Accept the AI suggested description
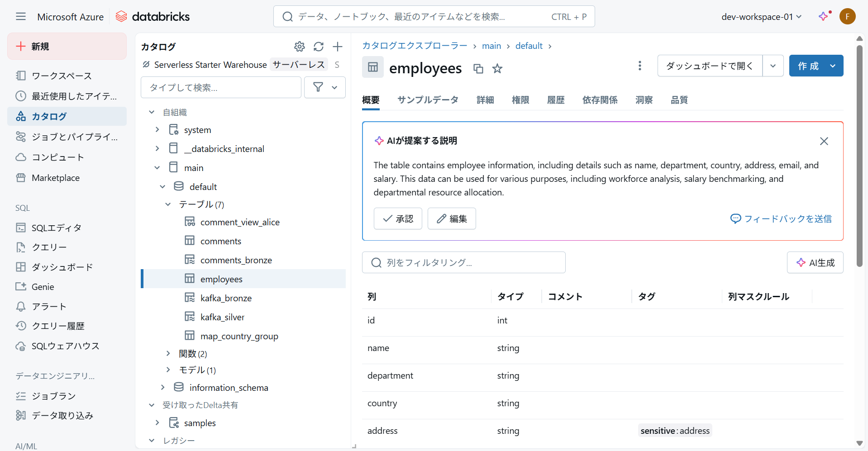868x451 pixels. 398,218
